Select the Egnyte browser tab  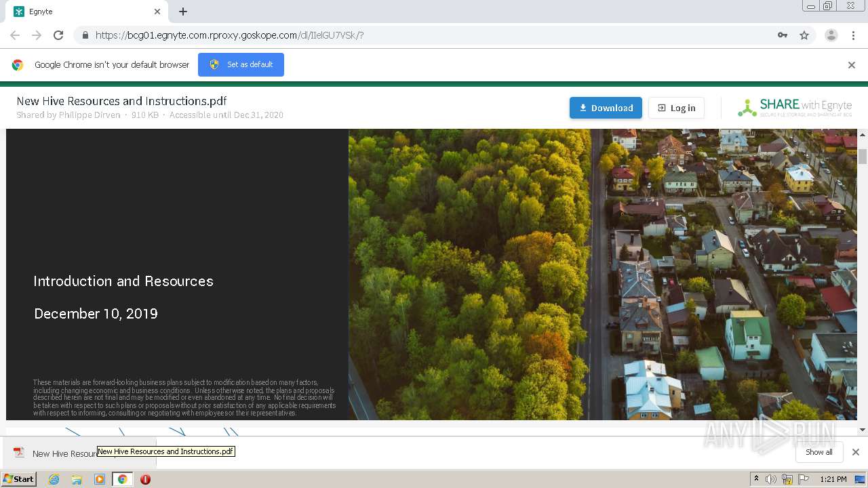tap(87, 12)
